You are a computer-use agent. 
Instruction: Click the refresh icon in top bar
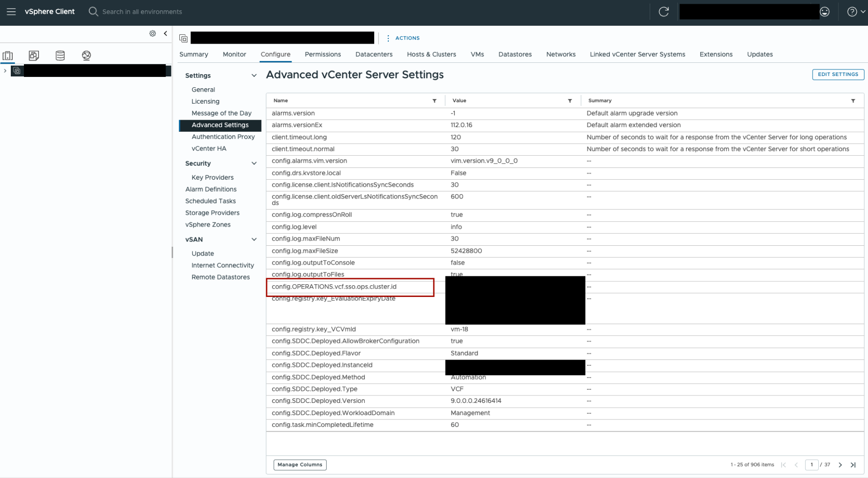[x=663, y=12]
